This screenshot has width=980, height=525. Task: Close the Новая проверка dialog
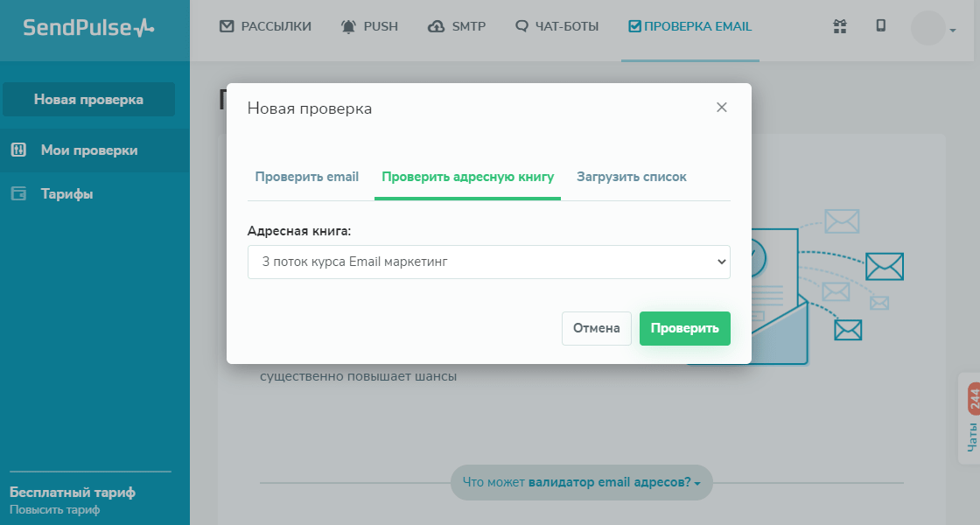tap(722, 108)
